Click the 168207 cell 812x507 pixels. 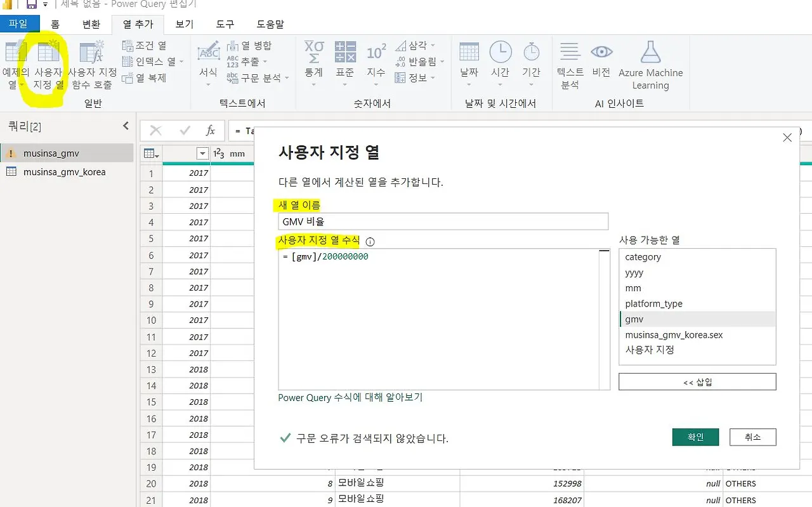[521, 500]
